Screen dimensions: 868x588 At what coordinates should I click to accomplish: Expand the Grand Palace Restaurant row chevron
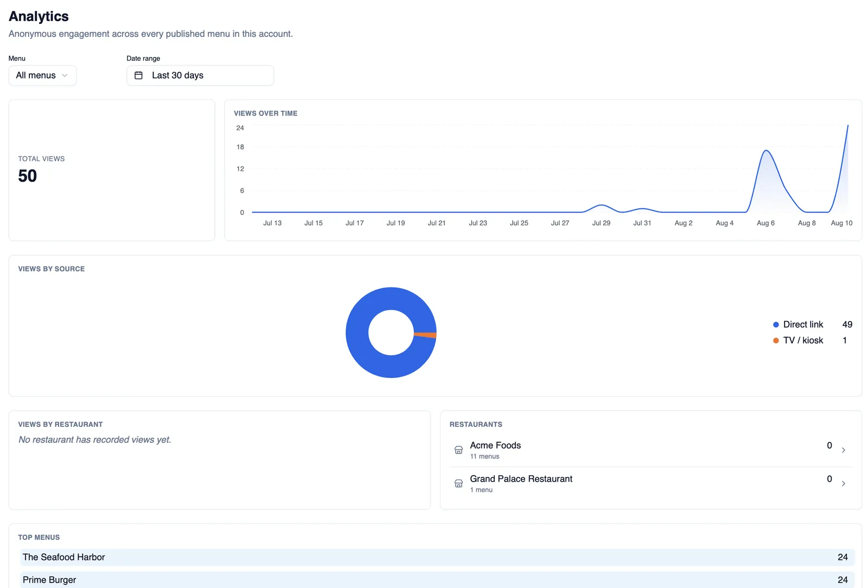coord(843,483)
